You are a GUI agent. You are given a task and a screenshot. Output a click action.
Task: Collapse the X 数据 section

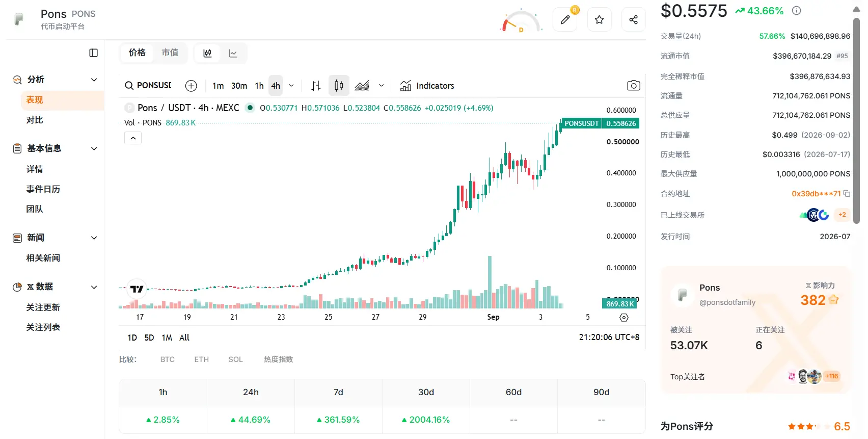click(x=94, y=287)
